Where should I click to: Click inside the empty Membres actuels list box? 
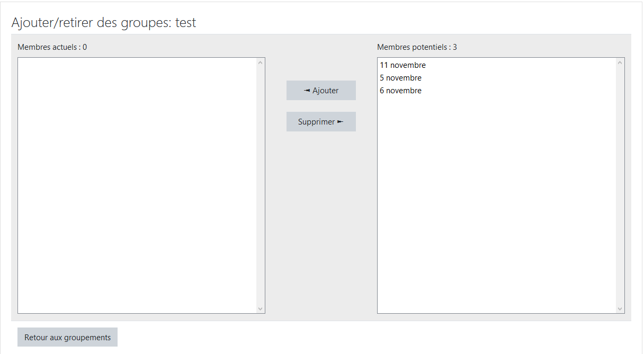(x=138, y=185)
